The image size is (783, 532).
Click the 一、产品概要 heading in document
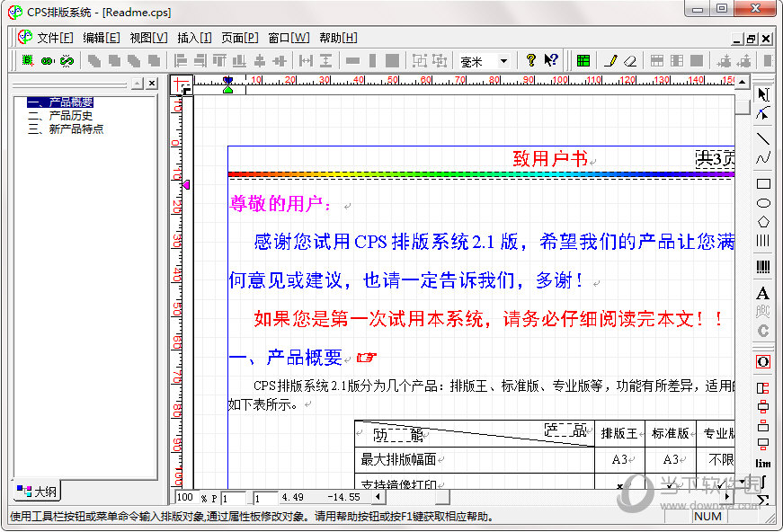(x=285, y=358)
